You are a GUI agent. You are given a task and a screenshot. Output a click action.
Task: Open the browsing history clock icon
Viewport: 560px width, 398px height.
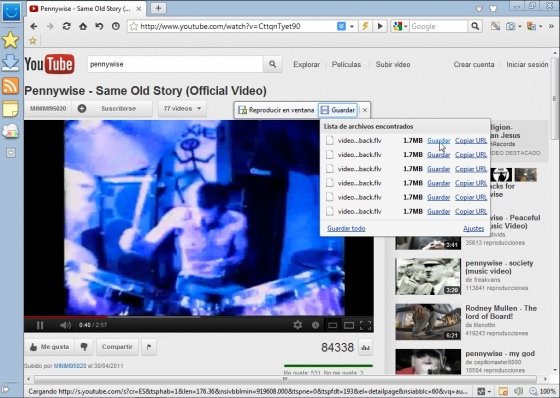[116, 26]
